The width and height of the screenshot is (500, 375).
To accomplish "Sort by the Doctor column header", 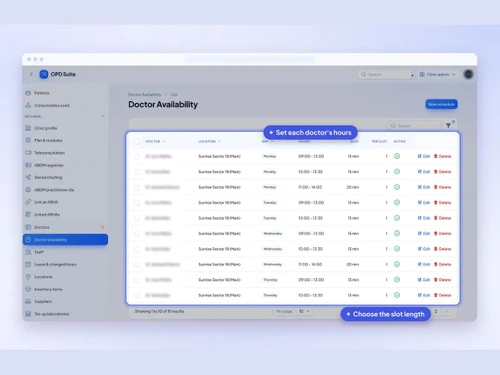I will click(155, 142).
